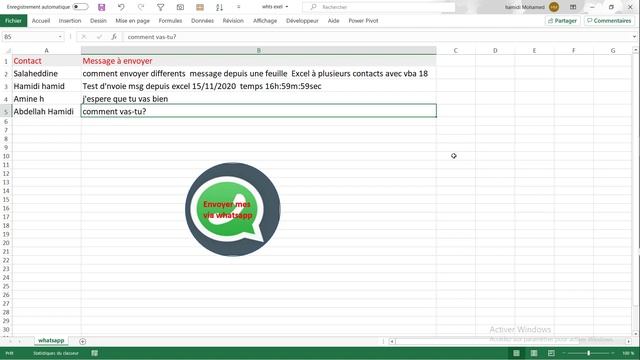Click the Contact header cell

pos(47,61)
